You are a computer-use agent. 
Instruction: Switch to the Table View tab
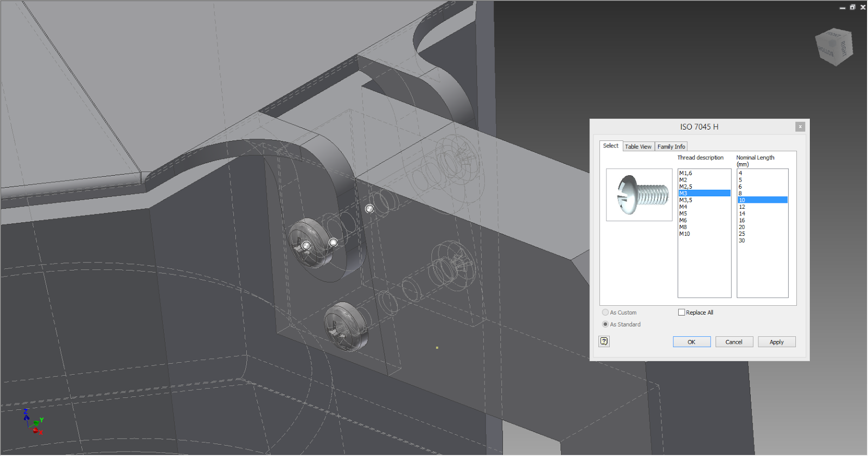coord(638,146)
